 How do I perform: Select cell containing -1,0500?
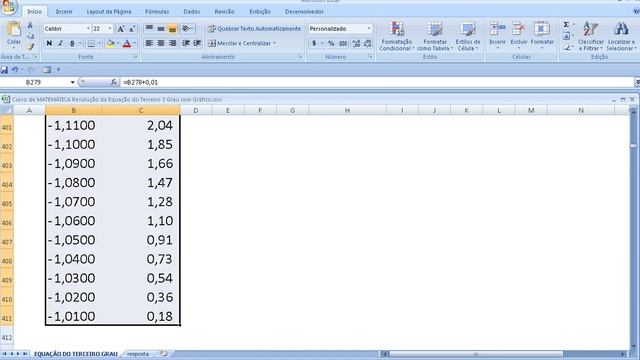pyautogui.click(x=73, y=240)
